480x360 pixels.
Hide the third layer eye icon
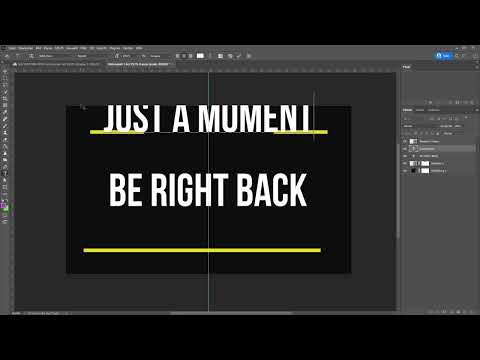click(405, 156)
